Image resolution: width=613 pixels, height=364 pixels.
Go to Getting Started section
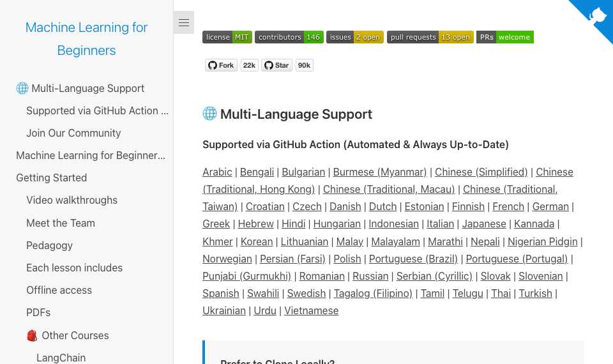[x=52, y=178]
